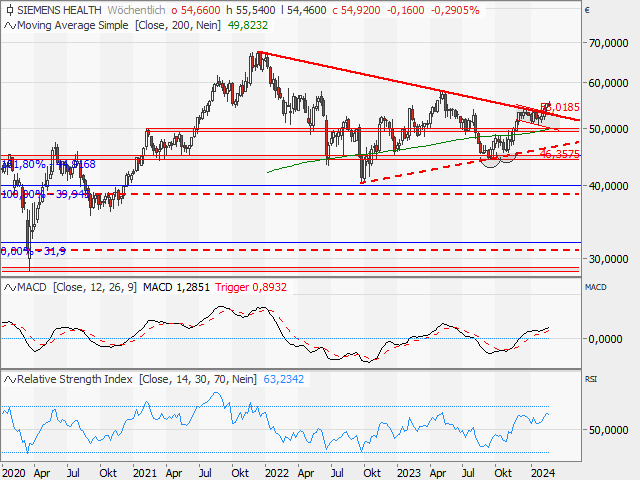Image resolution: width=640 pixels, height=480 pixels.
Task: Click the [Close, 200, Nein] parameters
Action: [178, 25]
